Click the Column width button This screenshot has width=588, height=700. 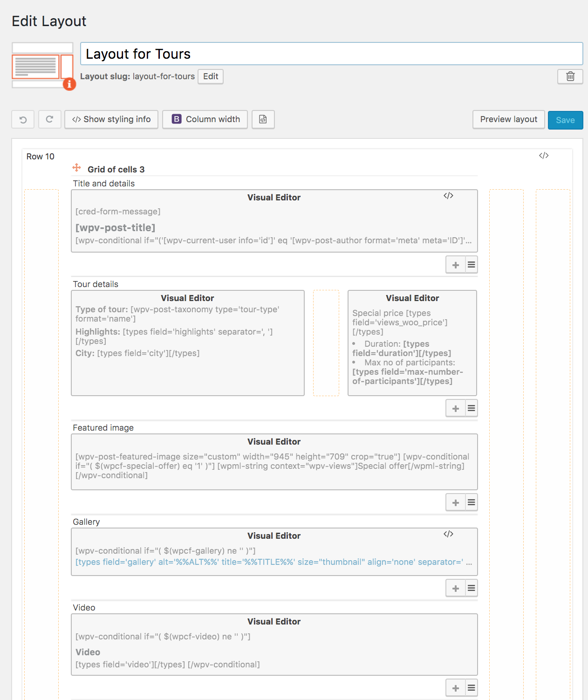(x=205, y=119)
